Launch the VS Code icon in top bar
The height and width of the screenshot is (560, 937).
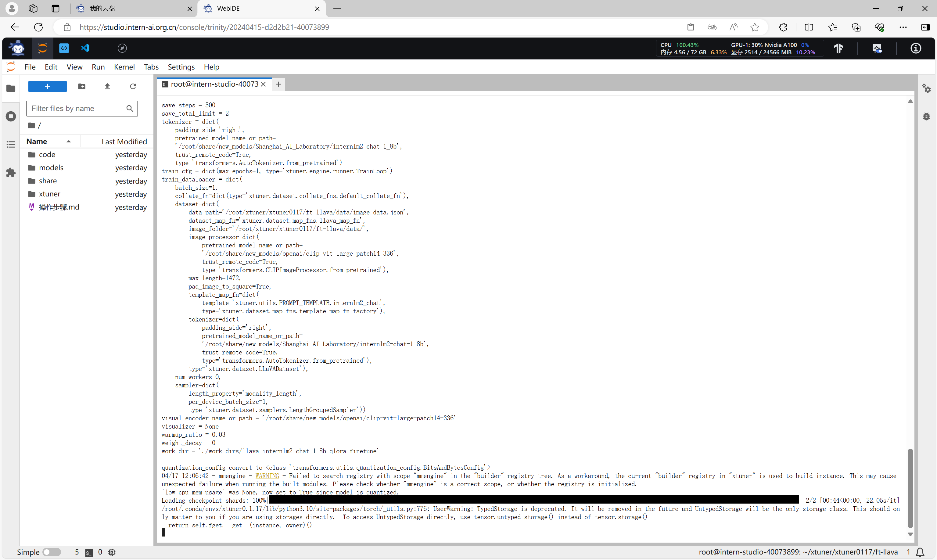pyautogui.click(x=85, y=48)
